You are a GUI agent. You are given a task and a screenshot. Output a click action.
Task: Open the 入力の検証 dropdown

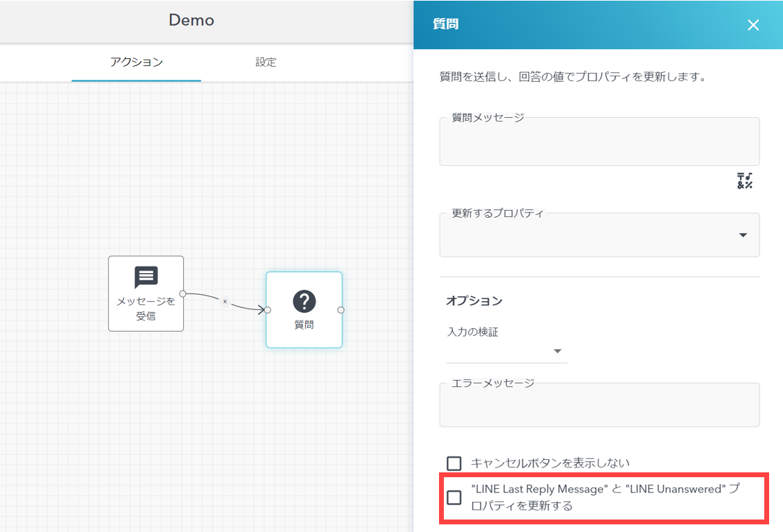click(x=506, y=352)
